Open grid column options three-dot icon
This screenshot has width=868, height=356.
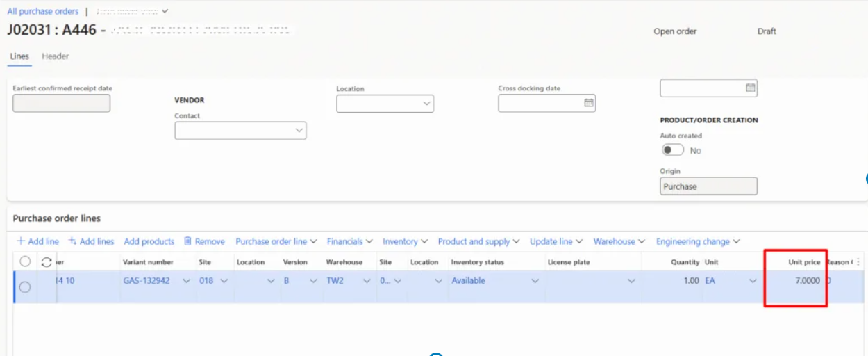coord(858,262)
